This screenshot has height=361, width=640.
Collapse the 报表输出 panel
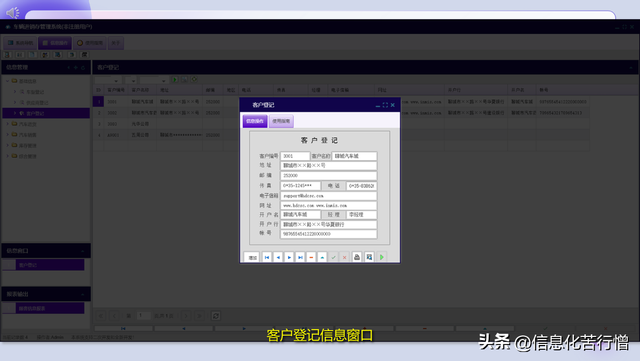(x=82, y=294)
